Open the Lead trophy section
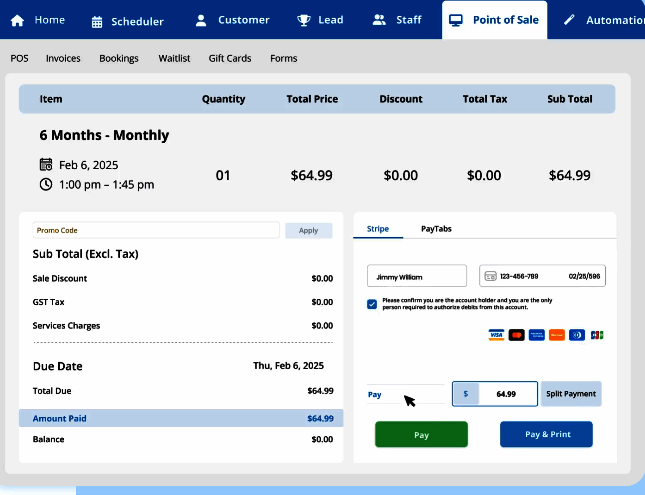Screen dimensions: 645x495 pos(320,20)
